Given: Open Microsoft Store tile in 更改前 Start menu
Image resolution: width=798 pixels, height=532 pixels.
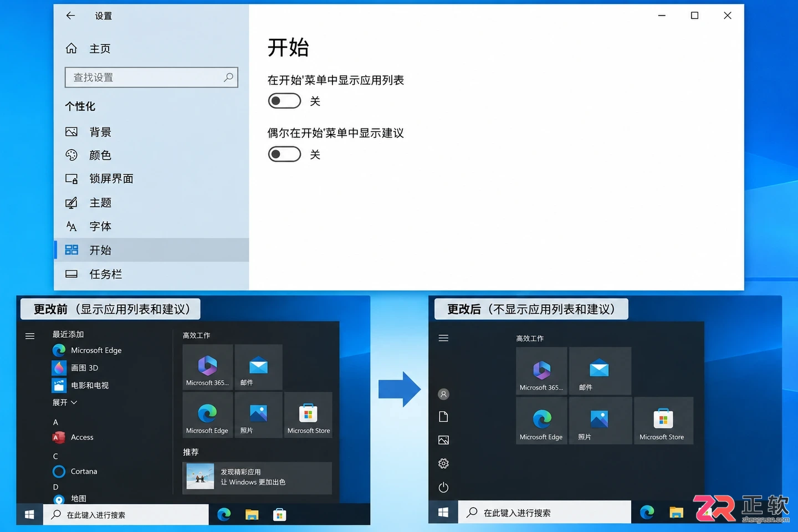Looking at the screenshot, I should click(x=309, y=415).
